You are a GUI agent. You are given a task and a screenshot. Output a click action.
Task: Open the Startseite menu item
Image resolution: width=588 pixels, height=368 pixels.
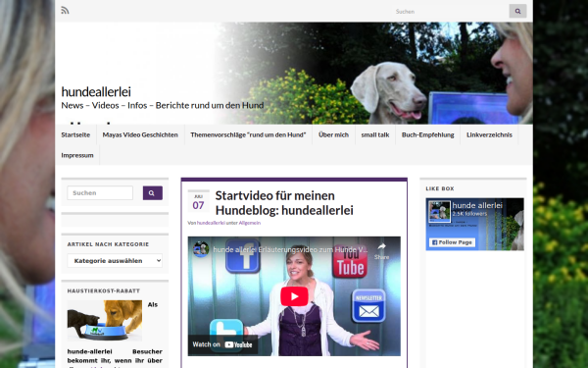coord(75,134)
